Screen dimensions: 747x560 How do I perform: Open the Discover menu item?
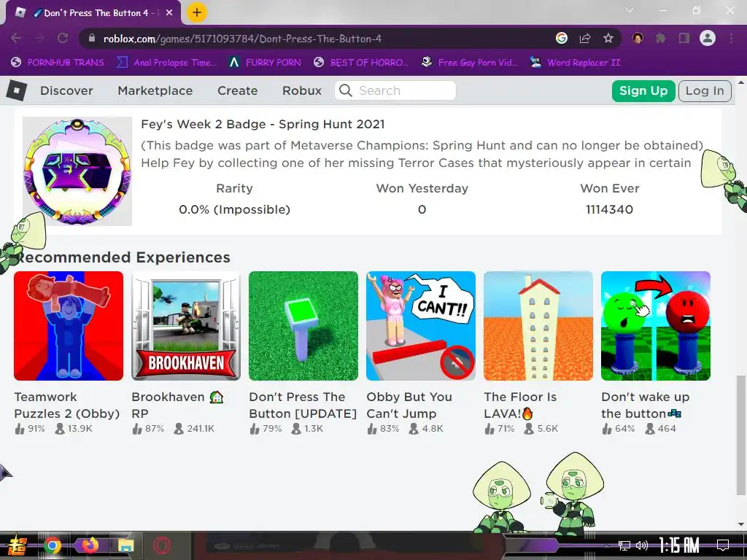[x=66, y=90]
